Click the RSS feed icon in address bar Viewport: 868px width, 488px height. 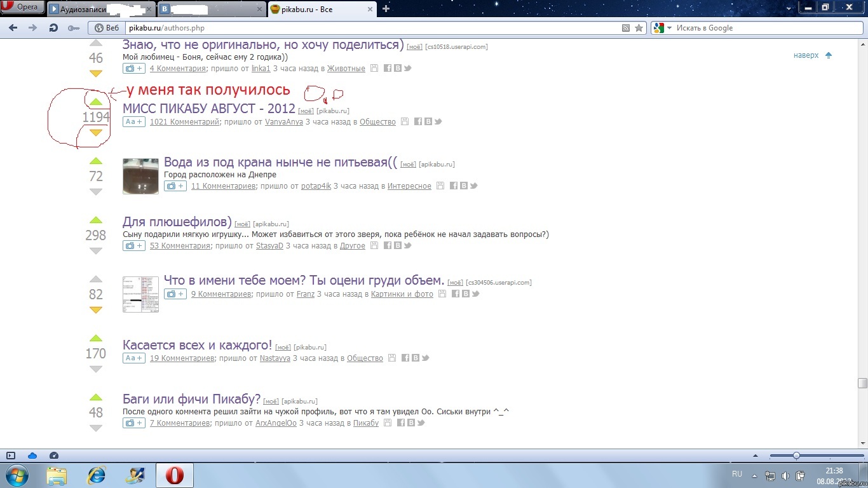click(626, 28)
